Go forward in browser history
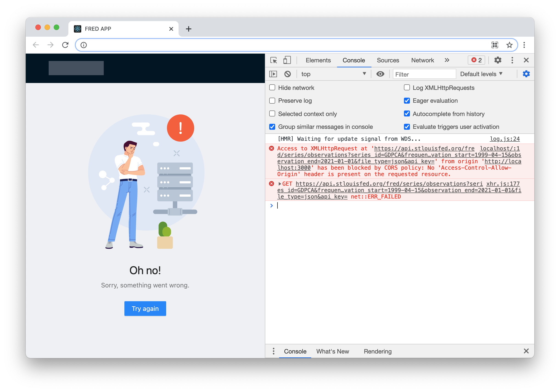 [50, 45]
